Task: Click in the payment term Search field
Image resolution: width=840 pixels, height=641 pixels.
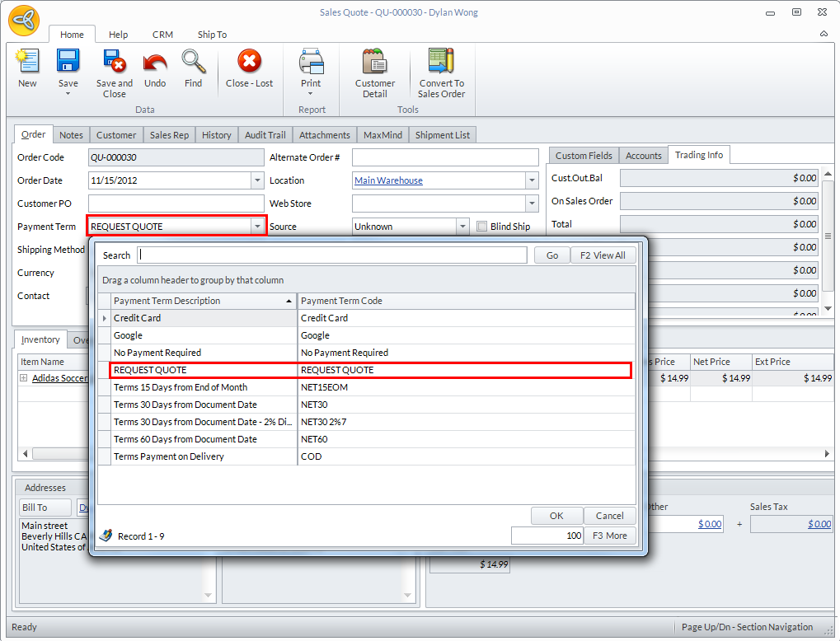Action: click(x=331, y=255)
